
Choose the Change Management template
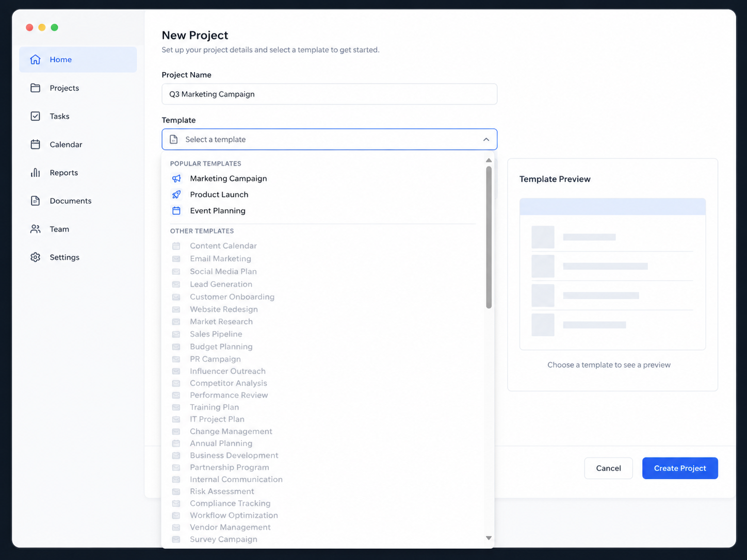click(x=323, y=431)
